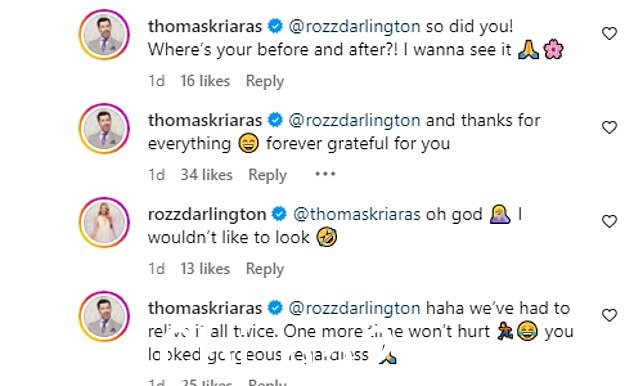View the 16 likes list

coord(205,81)
